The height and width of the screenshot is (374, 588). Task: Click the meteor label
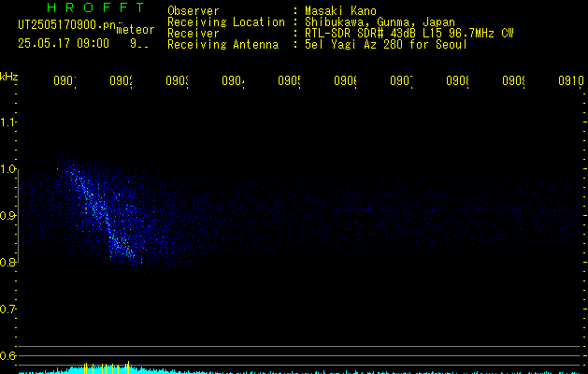[136, 30]
